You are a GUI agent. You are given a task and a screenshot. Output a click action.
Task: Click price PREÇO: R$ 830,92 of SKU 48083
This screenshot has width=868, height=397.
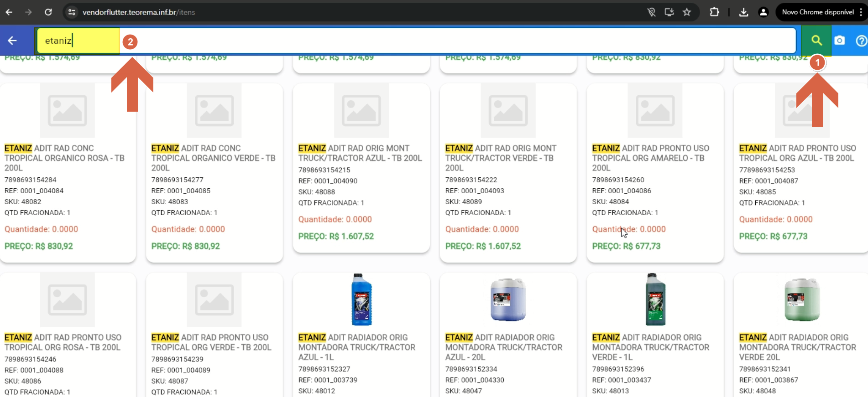pyautogui.click(x=185, y=246)
